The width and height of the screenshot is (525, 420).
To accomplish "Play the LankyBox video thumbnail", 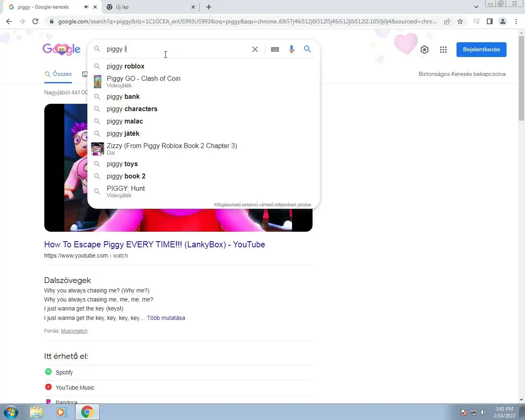I will [x=178, y=219].
